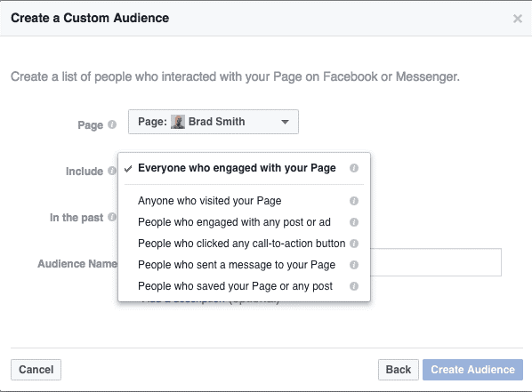This screenshot has width=532, height=392.
Task: Click the Brad Smith page avatar thumbnail
Action: point(177,122)
